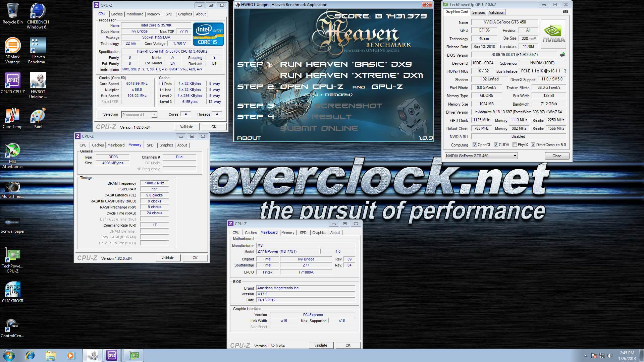
Task: Switch to CPU-Z taskbar button
Action: click(x=112, y=355)
